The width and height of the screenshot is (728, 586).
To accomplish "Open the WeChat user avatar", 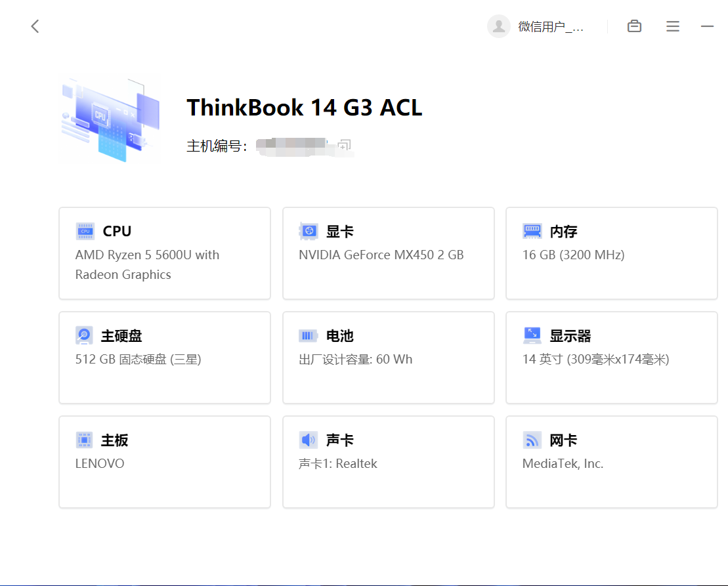I will [x=499, y=26].
